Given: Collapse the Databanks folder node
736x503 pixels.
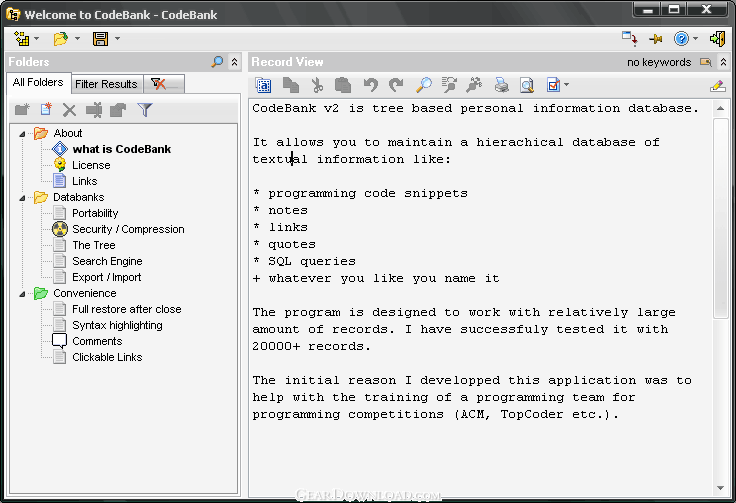Looking at the screenshot, I should point(22,198).
